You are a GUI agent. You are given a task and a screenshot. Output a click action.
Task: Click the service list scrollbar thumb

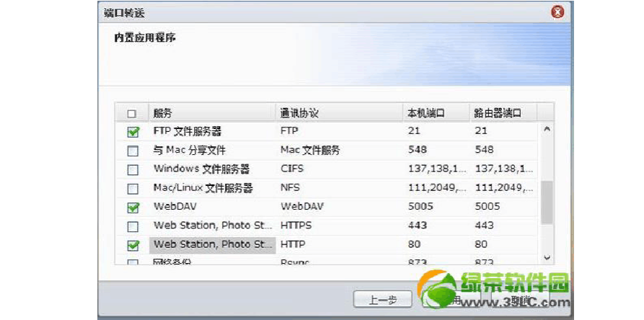coord(547,202)
